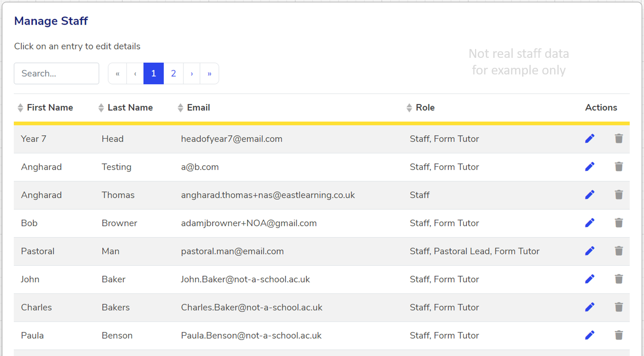The width and height of the screenshot is (644, 356).
Task: Select page 1 in the pagination
Action: [153, 73]
